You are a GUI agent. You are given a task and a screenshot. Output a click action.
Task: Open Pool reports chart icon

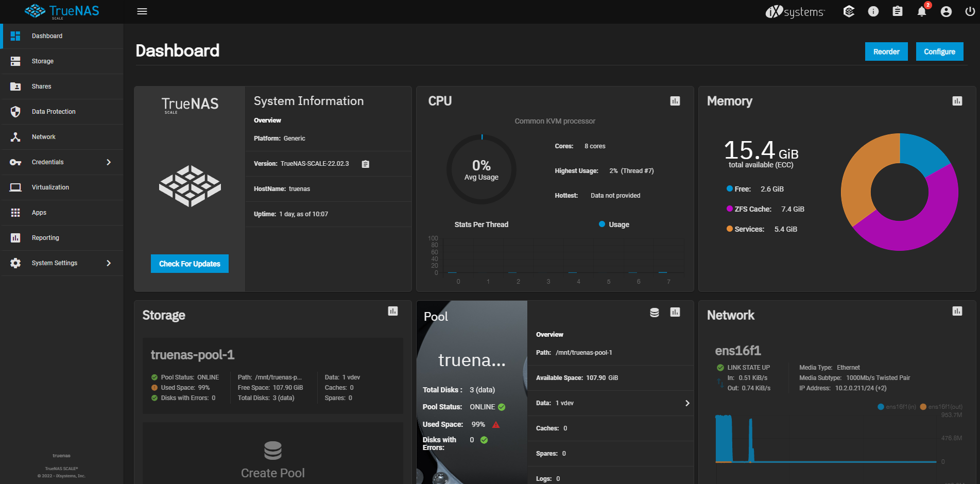675,312
